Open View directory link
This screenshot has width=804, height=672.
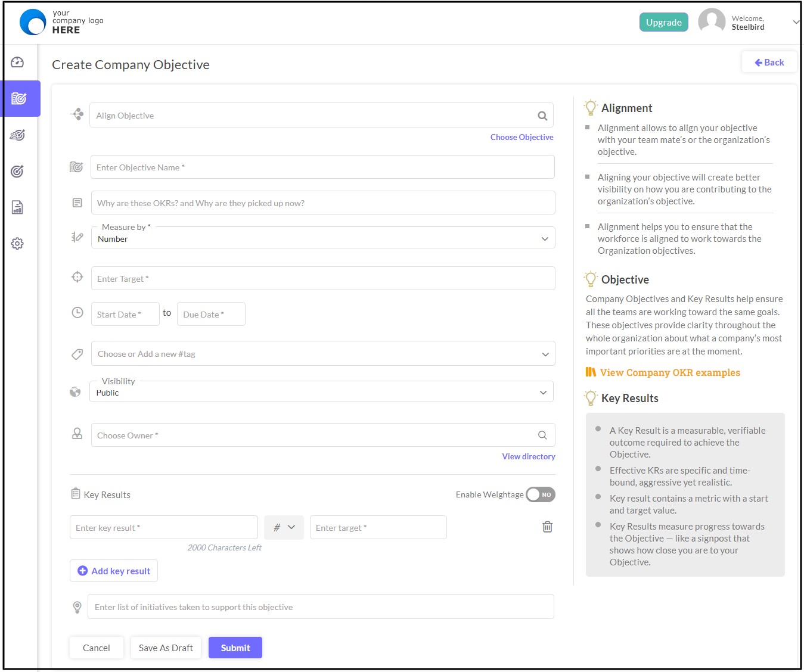(x=528, y=456)
